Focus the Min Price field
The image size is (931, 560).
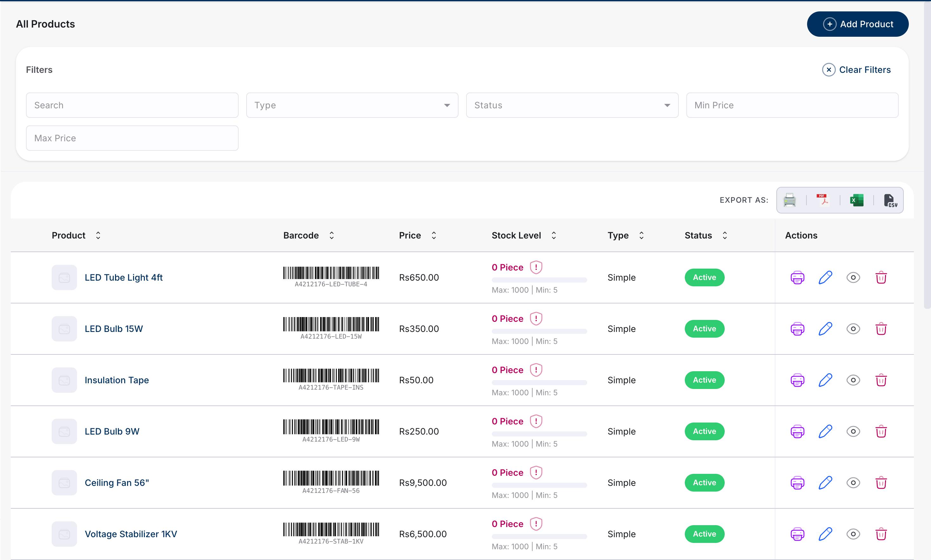(792, 105)
